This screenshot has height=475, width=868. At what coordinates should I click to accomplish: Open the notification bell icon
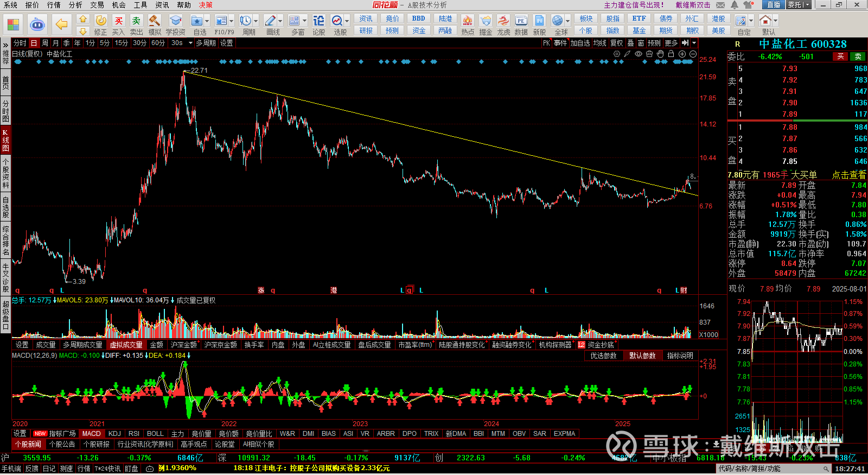coord(735,5)
